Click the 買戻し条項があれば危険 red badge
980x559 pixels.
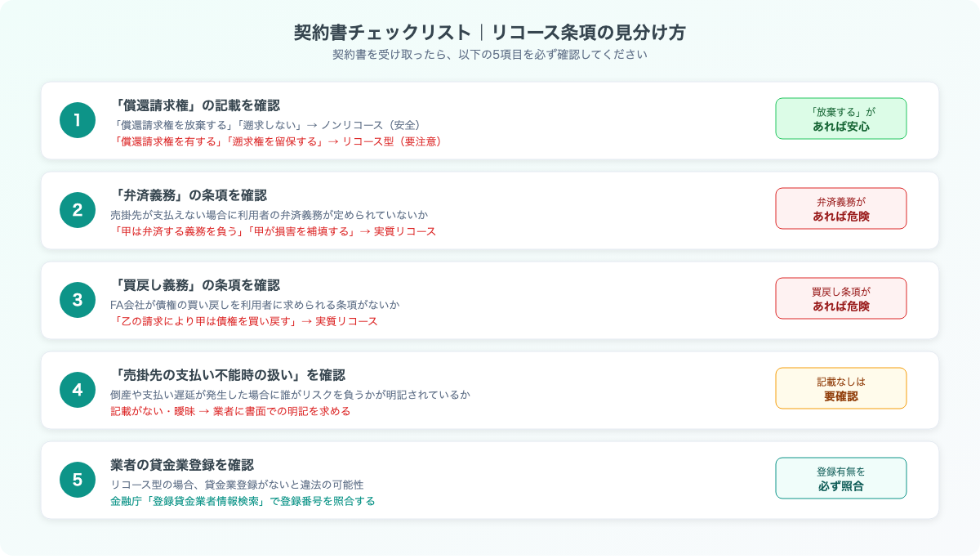tap(840, 298)
